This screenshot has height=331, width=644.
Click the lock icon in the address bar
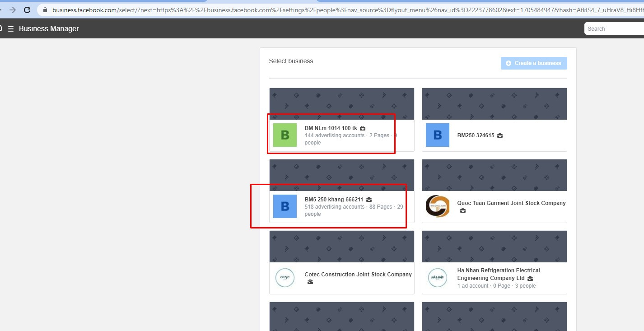(45, 9)
